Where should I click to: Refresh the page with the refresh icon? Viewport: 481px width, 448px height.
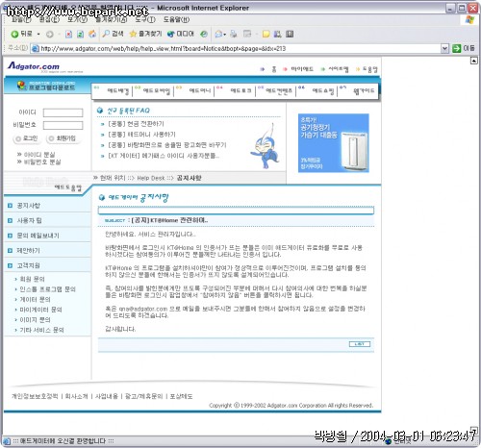(x=80, y=34)
